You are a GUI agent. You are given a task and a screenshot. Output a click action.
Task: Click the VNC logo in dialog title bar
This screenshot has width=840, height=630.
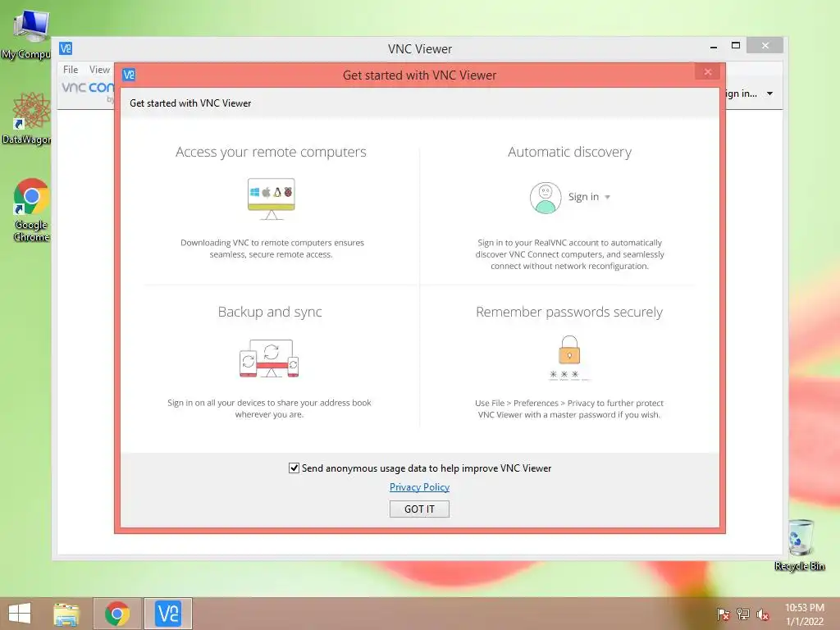pyautogui.click(x=129, y=75)
